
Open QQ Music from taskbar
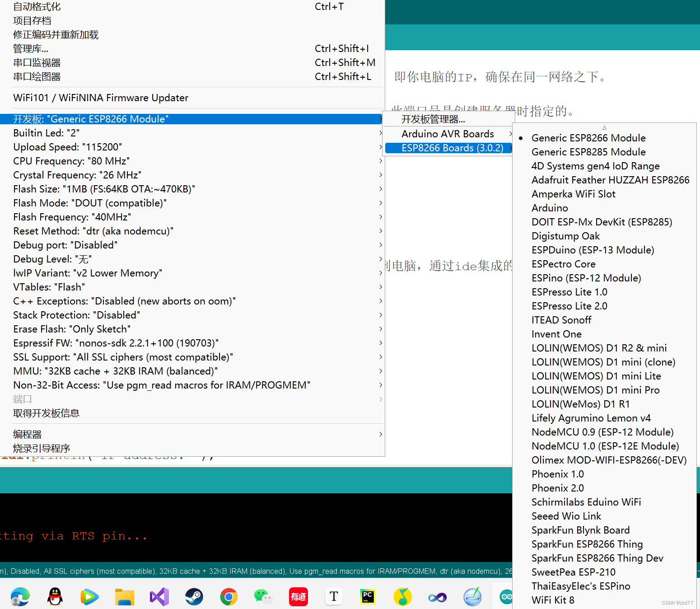coord(403,597)
